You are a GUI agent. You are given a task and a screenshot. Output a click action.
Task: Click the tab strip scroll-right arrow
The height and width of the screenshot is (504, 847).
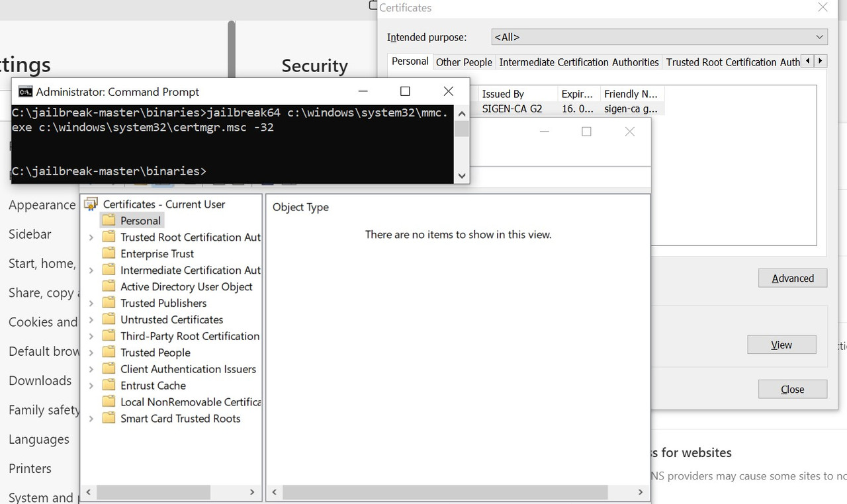click(x=821, y=61)
